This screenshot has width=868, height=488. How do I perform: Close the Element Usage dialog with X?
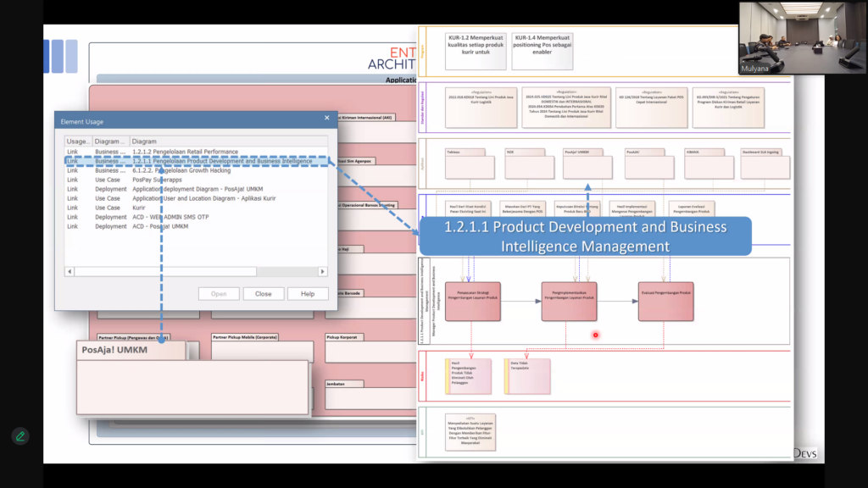[x=327, y=119]
